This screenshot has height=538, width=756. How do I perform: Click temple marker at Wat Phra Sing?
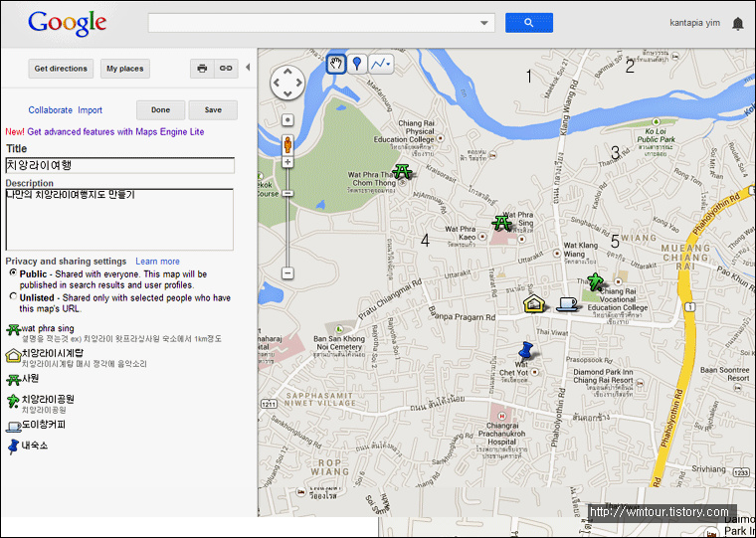(502, 223)
